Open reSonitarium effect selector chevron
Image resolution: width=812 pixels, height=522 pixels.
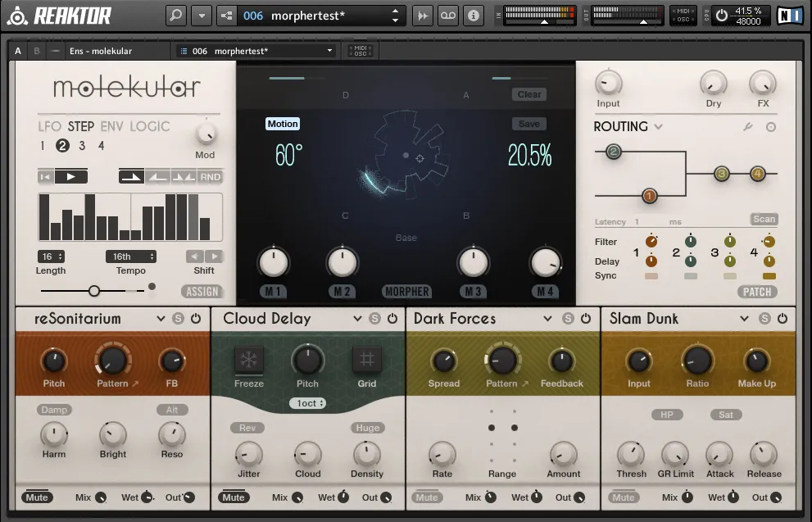[x=161, y=319]
